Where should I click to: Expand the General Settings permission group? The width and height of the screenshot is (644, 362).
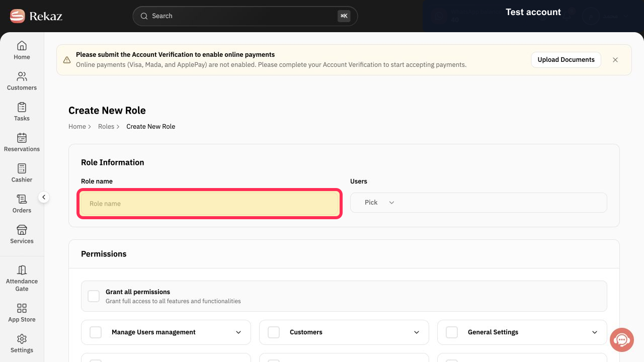pos(595,332)
